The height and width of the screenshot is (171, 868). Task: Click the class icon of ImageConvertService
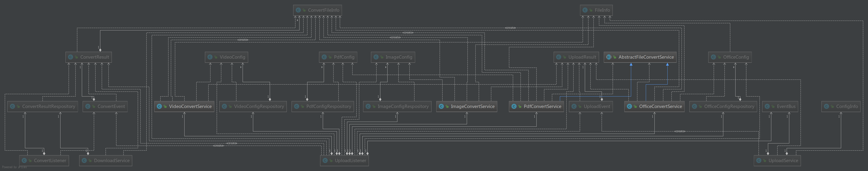click(441, 107)
